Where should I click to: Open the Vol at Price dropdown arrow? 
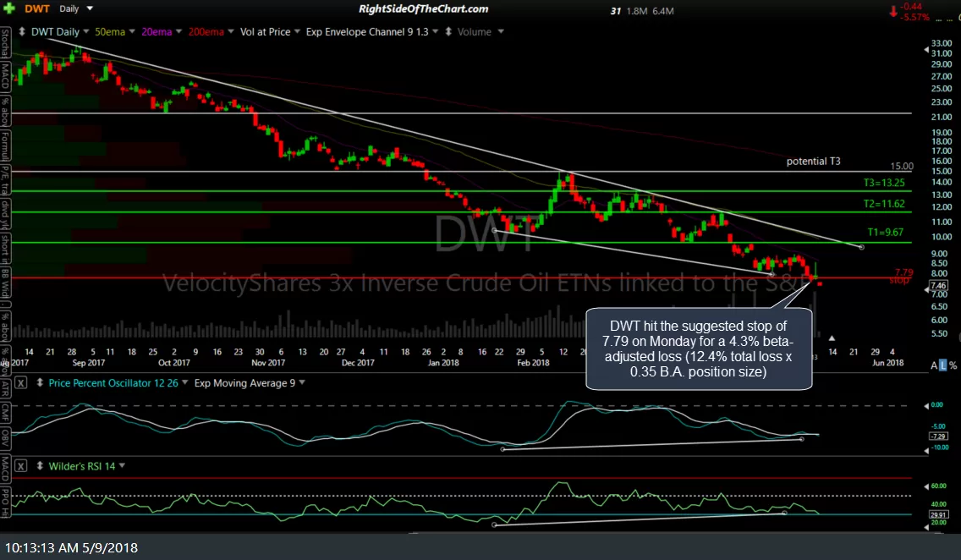(297, 32)
